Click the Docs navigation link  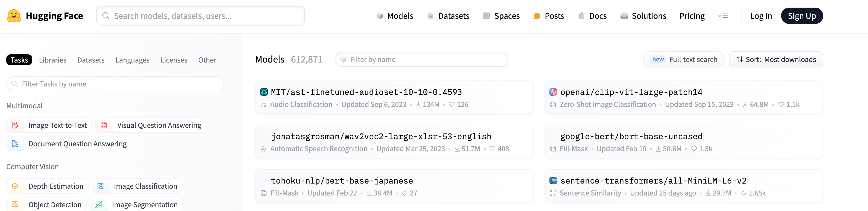pos(592,16)
